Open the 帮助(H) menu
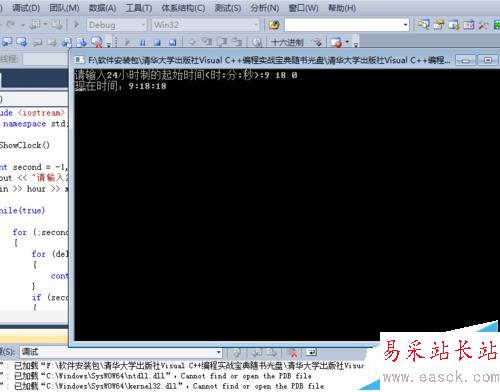 point(342,8)
